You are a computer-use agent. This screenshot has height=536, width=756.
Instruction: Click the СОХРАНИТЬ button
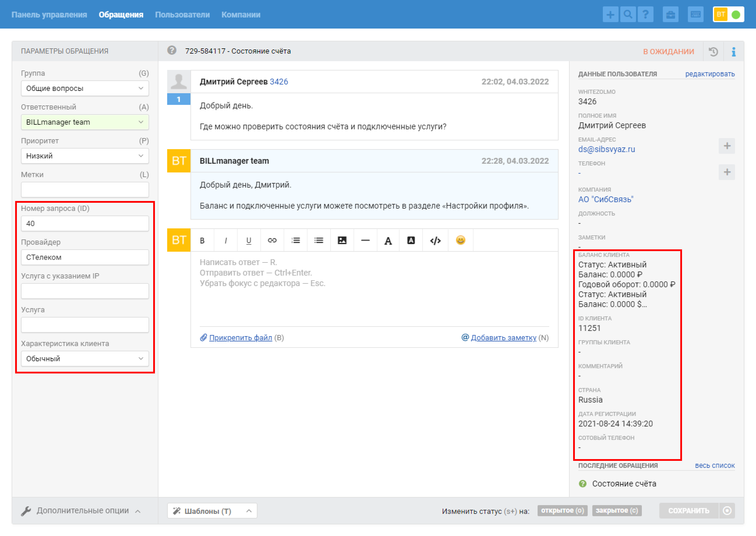pyautogui.click(x=689, y=510)
